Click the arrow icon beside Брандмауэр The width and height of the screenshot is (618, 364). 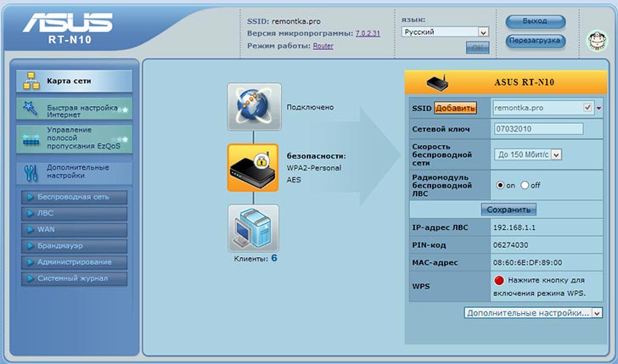point(31,246)
